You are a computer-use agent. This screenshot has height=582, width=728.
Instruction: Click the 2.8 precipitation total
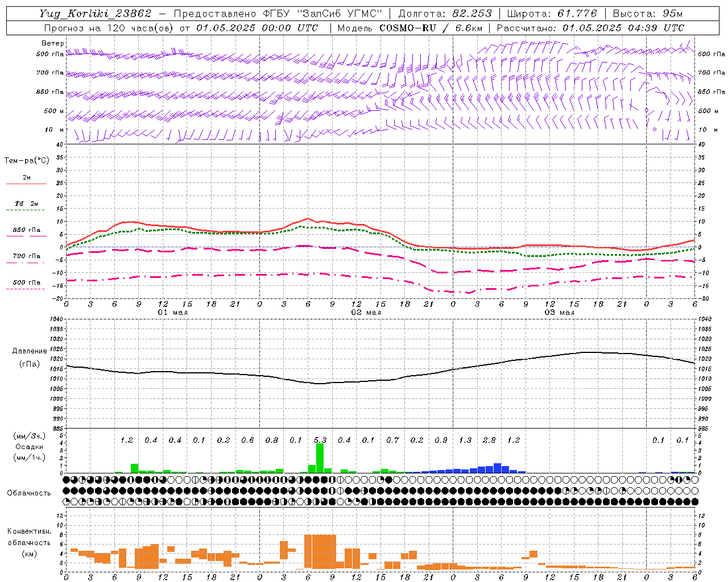(489, 440)
